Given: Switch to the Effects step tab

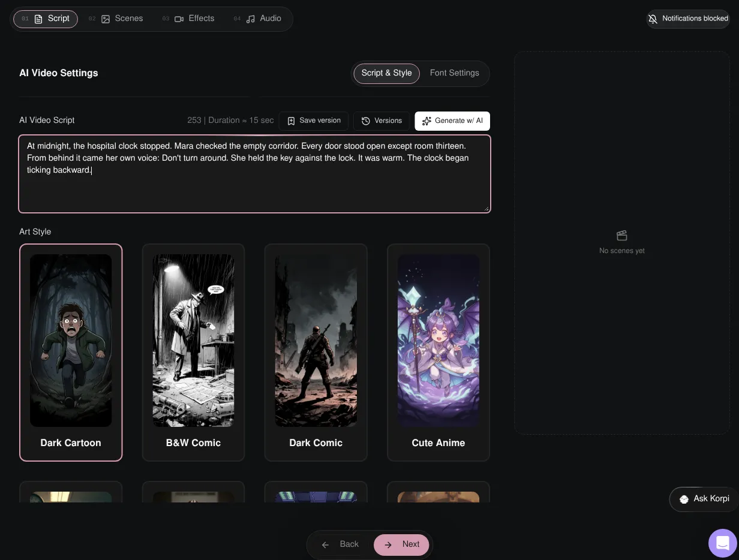Looking at the screenshot, I should coord(188,19).
